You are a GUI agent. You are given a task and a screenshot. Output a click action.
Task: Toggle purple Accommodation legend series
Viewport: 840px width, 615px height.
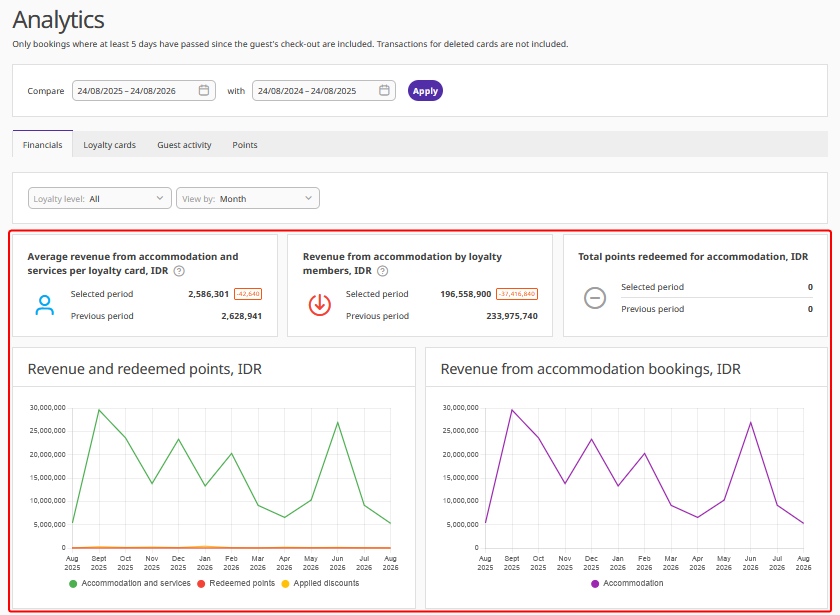pos(627,583)
